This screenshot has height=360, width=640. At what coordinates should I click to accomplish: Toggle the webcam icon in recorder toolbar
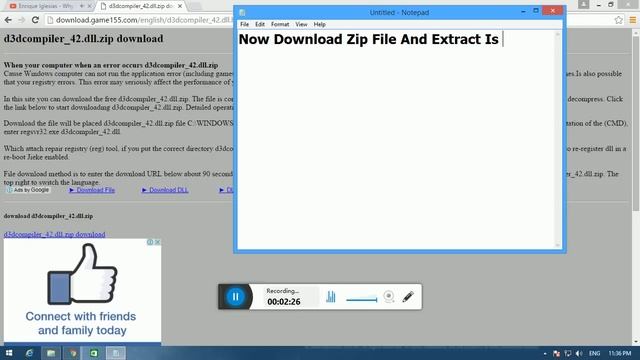point(389,296)
